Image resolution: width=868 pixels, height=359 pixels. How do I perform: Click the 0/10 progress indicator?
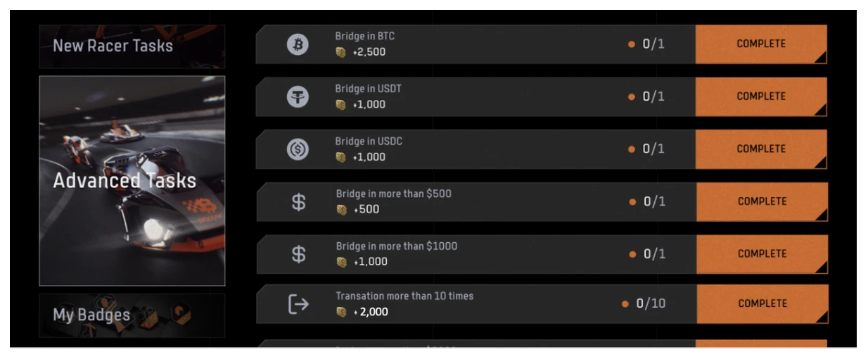645,304
